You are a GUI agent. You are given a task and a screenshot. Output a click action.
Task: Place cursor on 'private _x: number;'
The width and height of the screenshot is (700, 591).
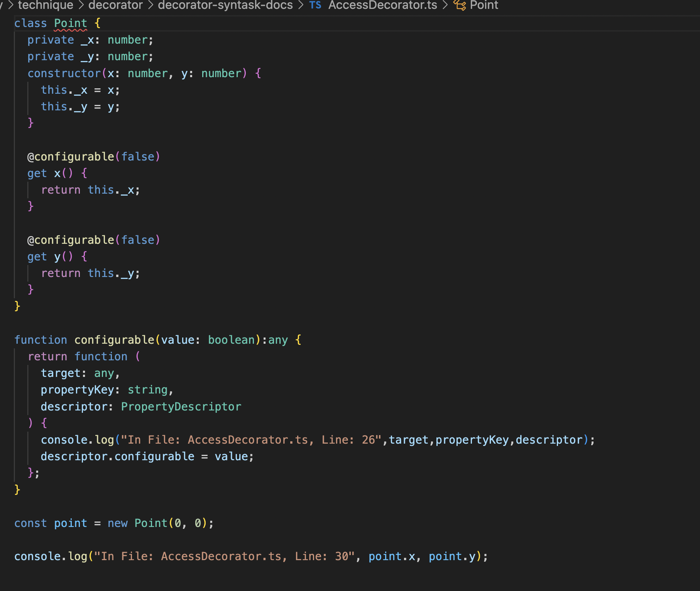click(90, 40)
